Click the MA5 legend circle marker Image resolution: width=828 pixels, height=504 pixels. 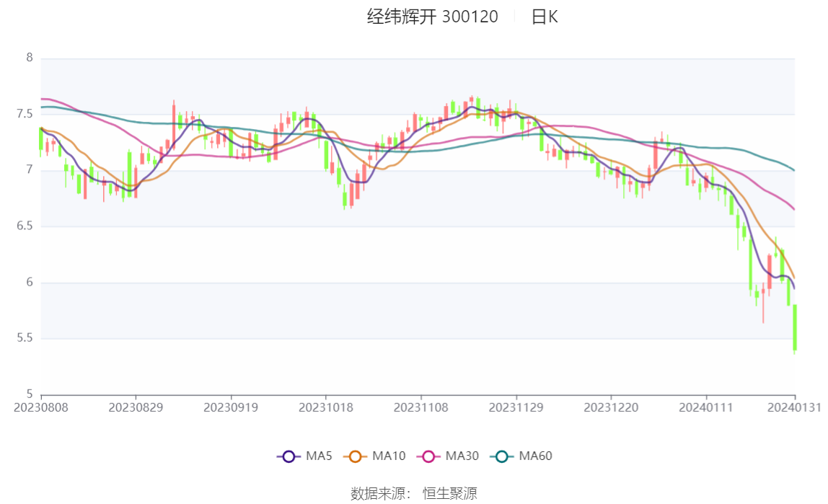[x=289, y=456]
